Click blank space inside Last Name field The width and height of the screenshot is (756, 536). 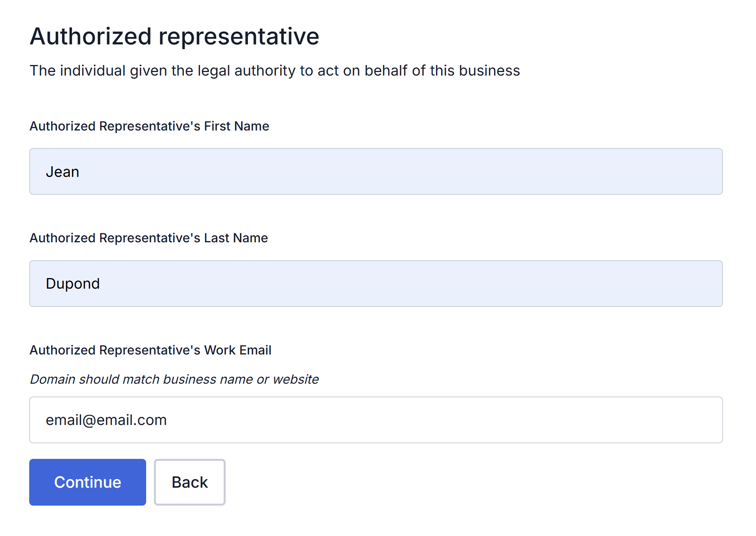(x=429, y=284)
